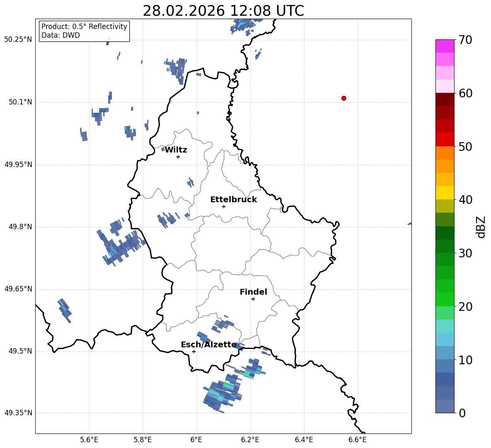
Task: Click the Findel city label
Action: [253, 292]
